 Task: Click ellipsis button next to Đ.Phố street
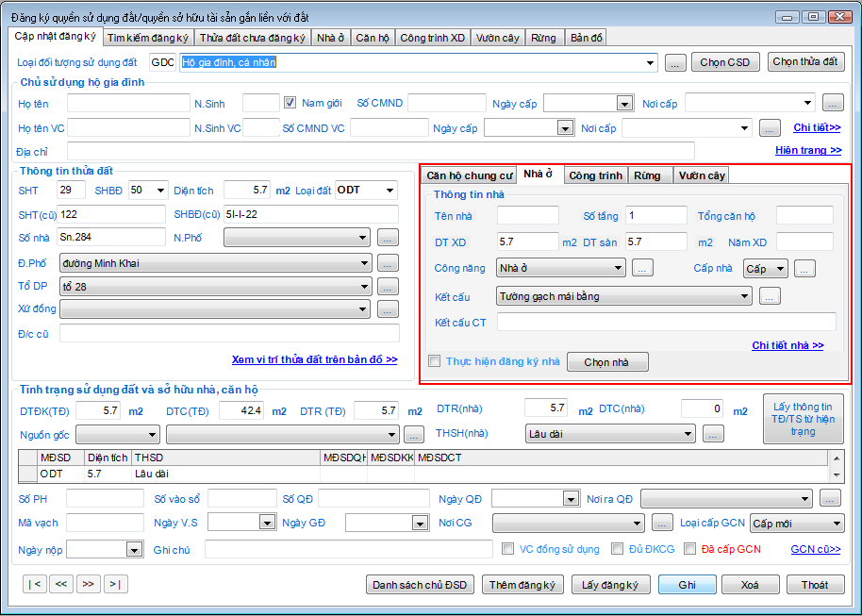[388, 263]
